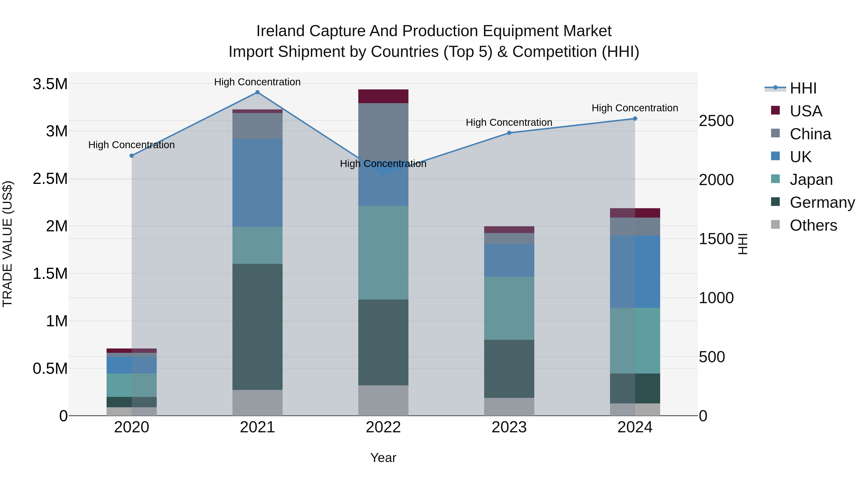Click the 2023 Germany bar segment
The height and width of the screenshot is (488, 868).
[509, 369]
